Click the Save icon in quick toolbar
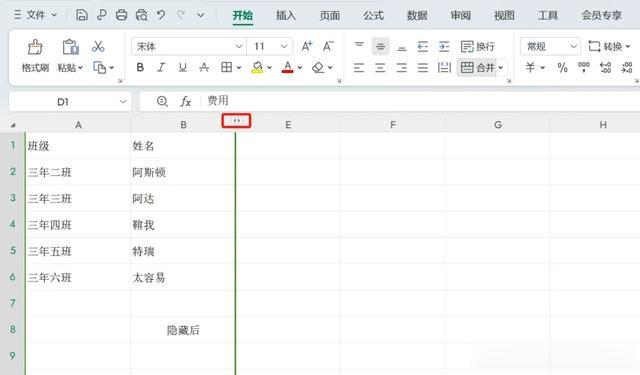Screen dimensions: 640x375 (x=82, y=16)
